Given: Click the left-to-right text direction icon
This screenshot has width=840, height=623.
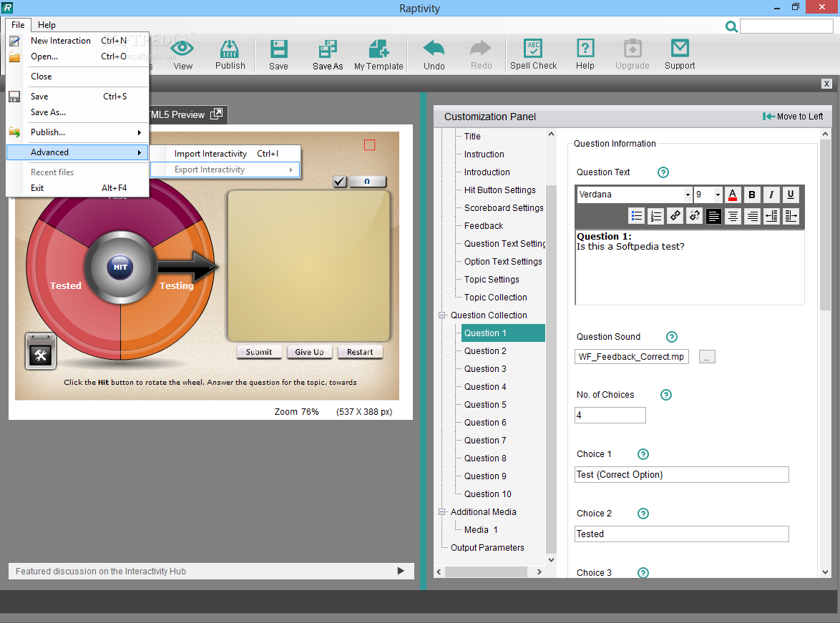Looking at the screenshot, I should pyautogui.click(x=791, y=216).
